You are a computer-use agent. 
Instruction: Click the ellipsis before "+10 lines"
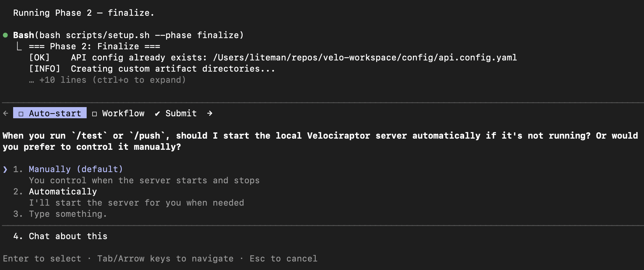31,80
